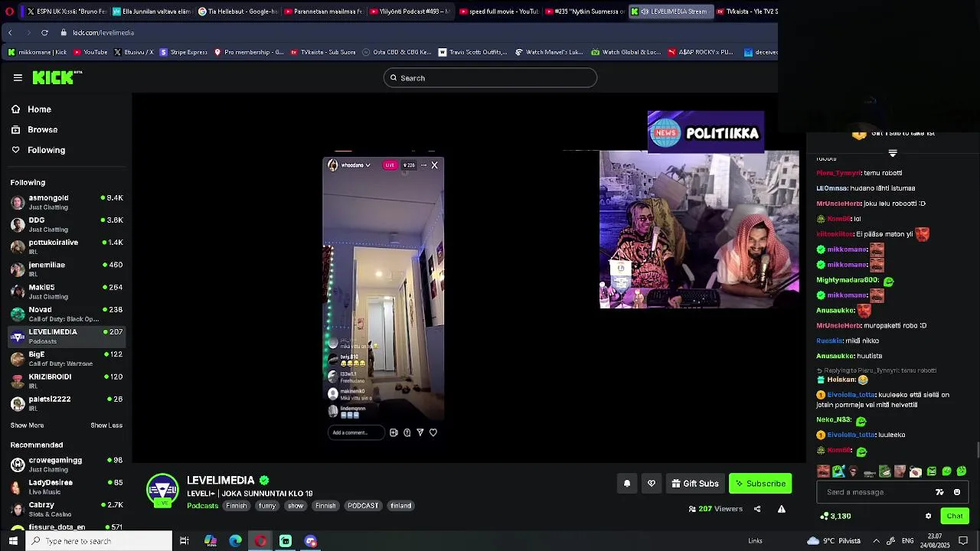Open the Windows Start menu
This screenshot has height=551, width=980.
13,541
